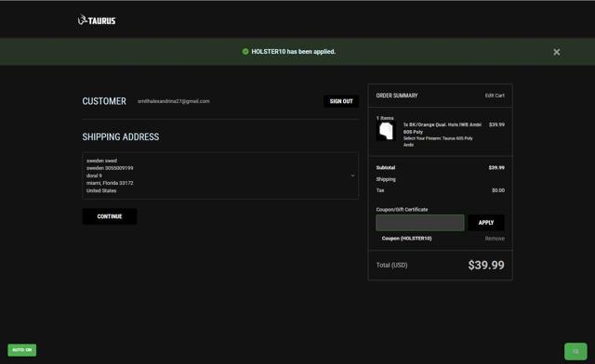Remove the HOLSTER10 coupon

[495, 239]
